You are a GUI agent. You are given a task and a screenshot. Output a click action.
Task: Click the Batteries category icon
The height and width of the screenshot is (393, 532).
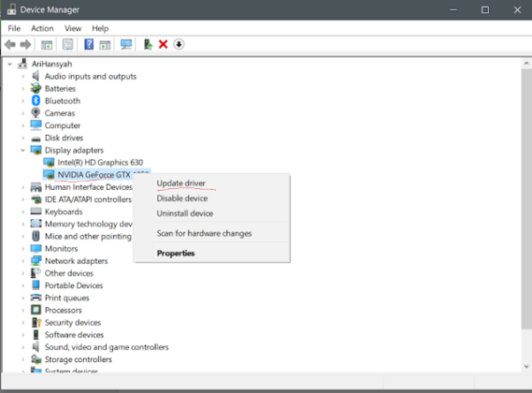coord(36,88)
